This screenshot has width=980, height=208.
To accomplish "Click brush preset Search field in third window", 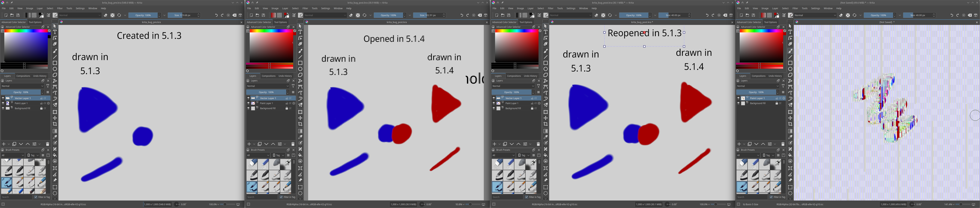I will [507, 197].
